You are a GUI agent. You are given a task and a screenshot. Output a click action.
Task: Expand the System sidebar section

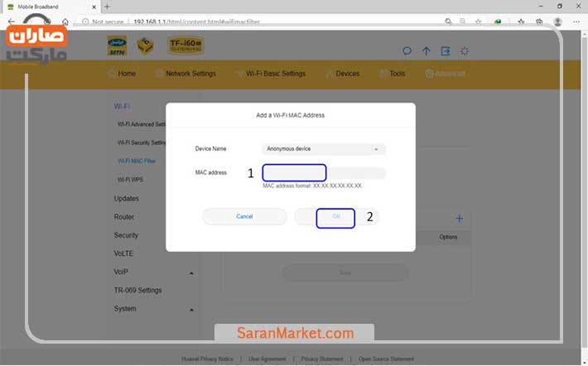pos(191,310)
